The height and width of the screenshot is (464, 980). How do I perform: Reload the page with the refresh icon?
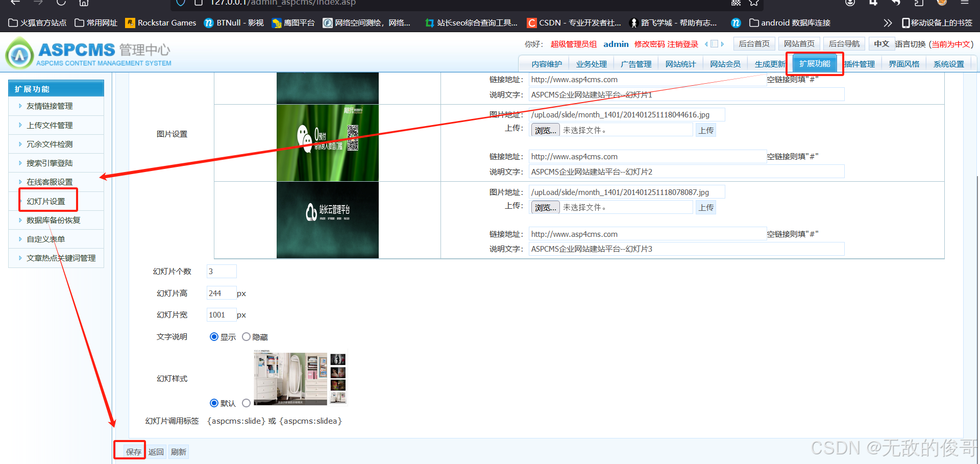61,3
